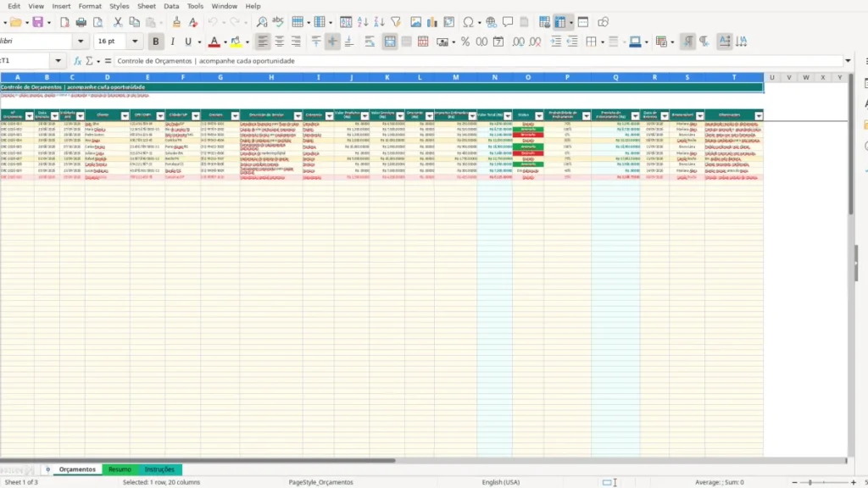Format as percent icon
The image size is (868, 488).
point(465,42)
